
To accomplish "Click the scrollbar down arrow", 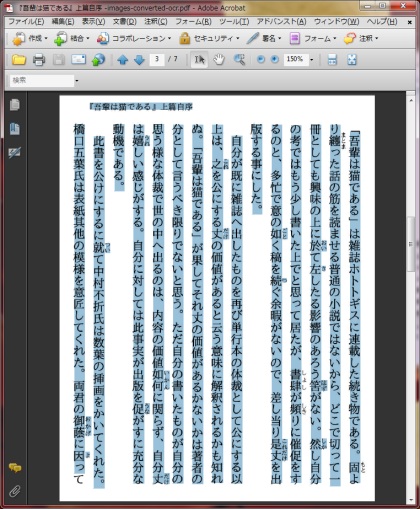I will [410, 500].
